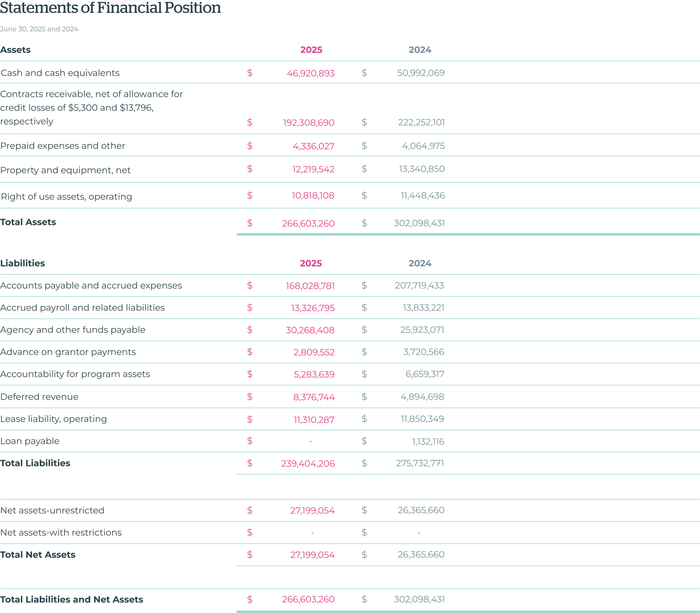Select 2025 Total Net Assets 27,199,054
700x613 pixels.
[312, 554]
